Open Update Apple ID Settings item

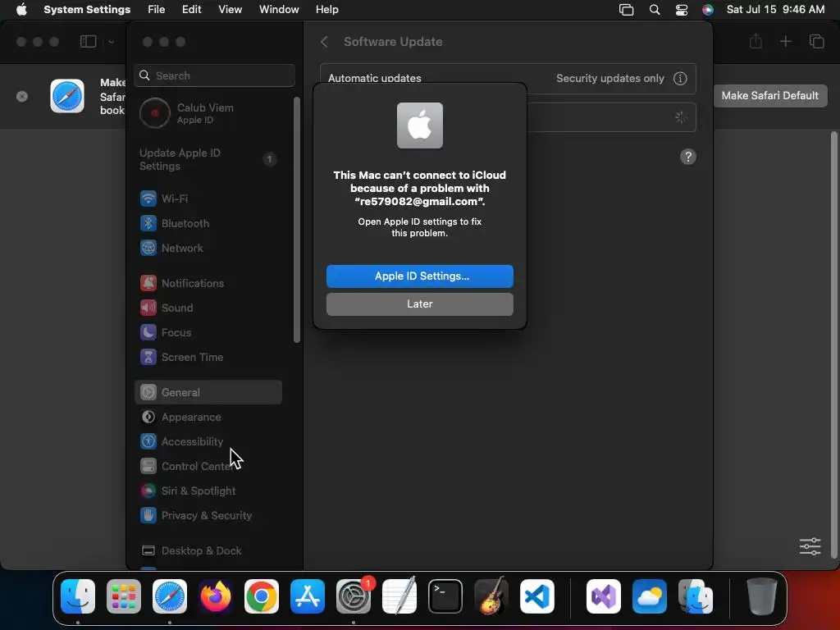(x=209, y=159)
